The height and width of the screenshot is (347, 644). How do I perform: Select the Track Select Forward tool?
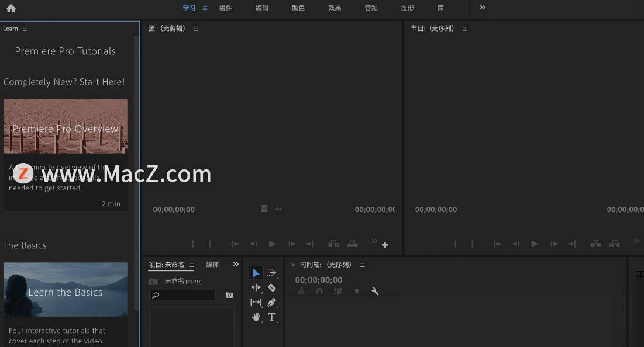271,273
